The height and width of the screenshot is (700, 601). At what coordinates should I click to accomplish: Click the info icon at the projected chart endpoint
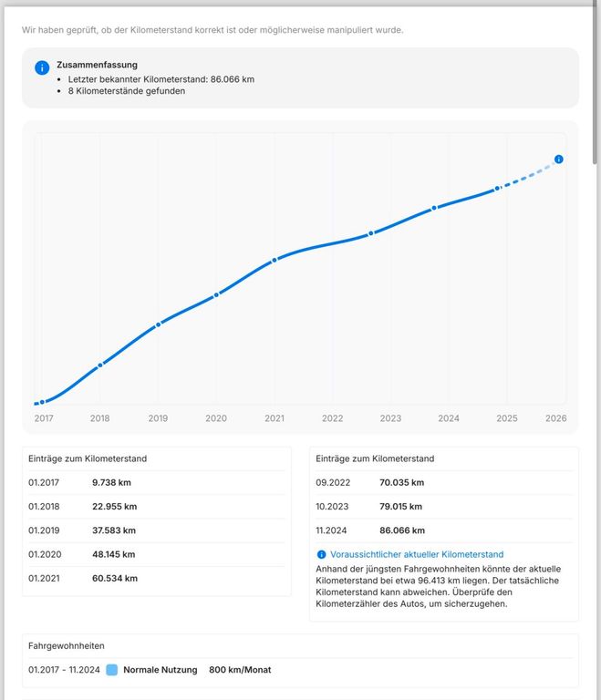pos(559,160)
